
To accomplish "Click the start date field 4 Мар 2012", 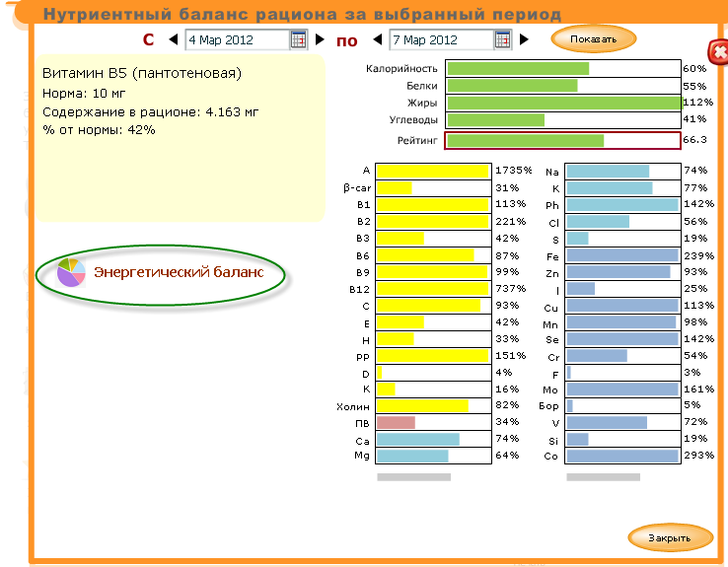I will tap(237, 40).
